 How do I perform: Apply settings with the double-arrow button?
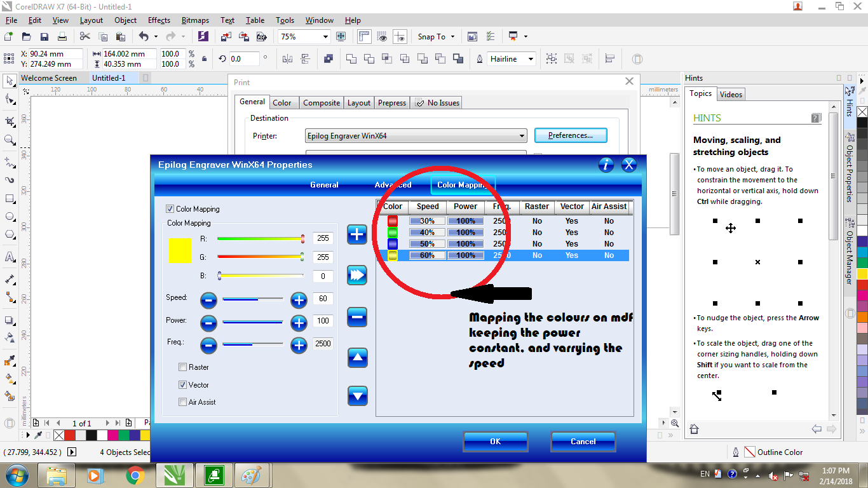[358, 275]
